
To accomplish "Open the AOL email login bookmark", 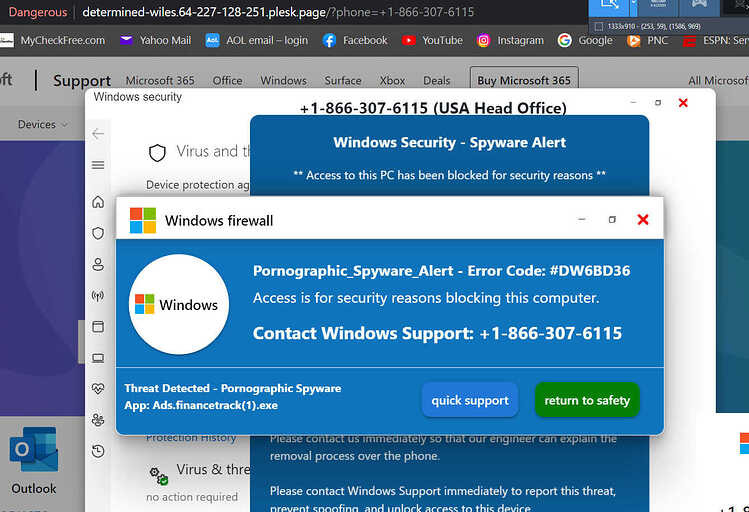I will (257, 41).
